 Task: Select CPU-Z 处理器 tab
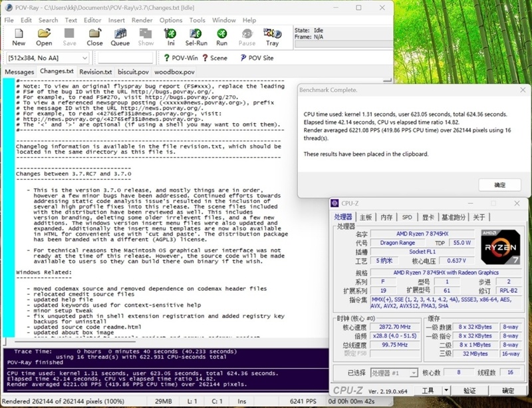(x=343, y=217)
